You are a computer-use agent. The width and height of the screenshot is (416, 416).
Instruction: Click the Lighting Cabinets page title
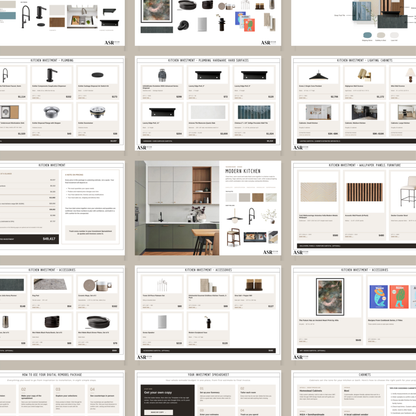coord(364,60)
